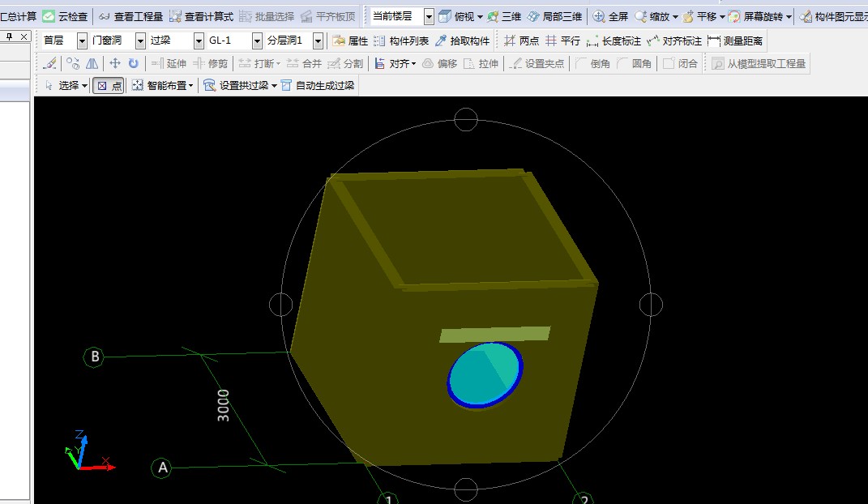This screenshot has height=504, width=868.
Task: Open the 分层洞1 layer dropdown
Action: (318, 41)
